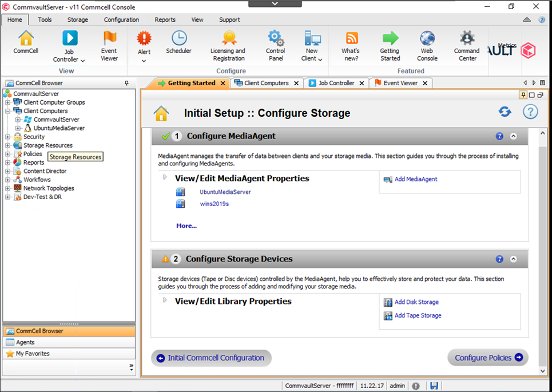
Task: Click the More... link
Action: tap(186, 226)
